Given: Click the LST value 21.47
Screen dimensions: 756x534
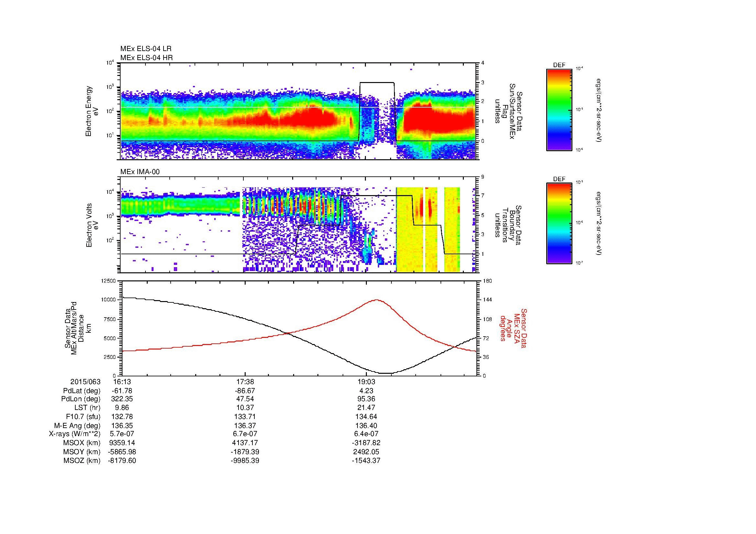Looking at the screenshot, I should (x=366, y=408).
